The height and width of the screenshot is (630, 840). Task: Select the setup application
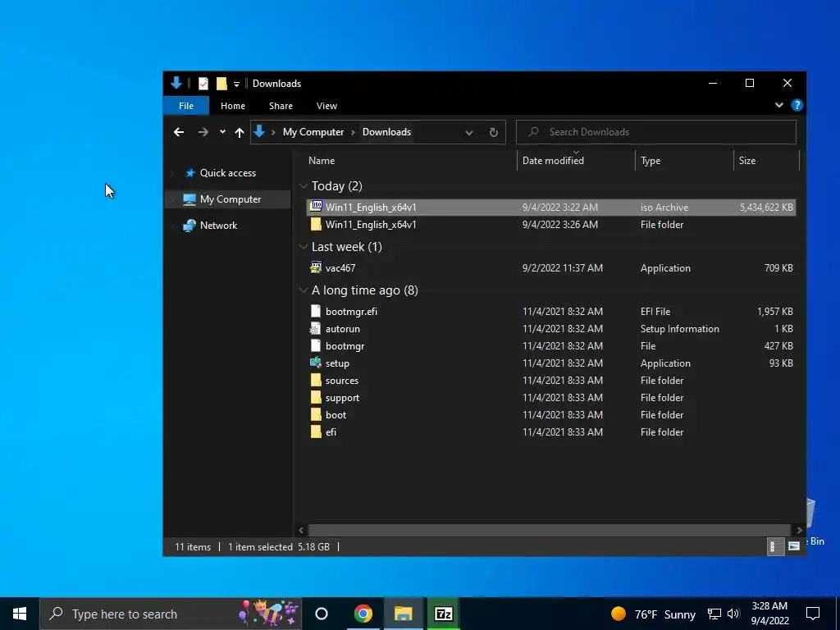click(x=550, y=363)
